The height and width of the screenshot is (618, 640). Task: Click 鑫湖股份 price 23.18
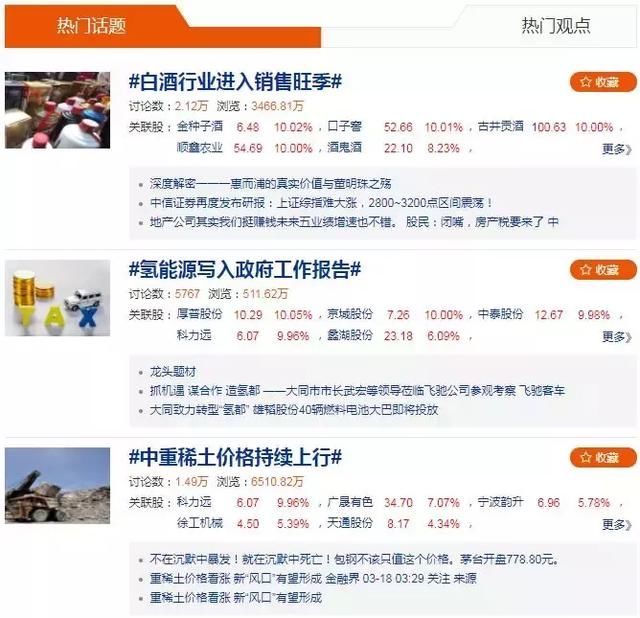[398, 336]
